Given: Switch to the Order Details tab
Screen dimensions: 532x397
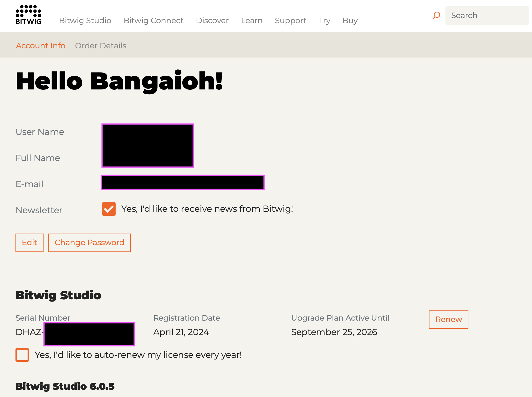Looking at the screenshot, I should [101, 46].
